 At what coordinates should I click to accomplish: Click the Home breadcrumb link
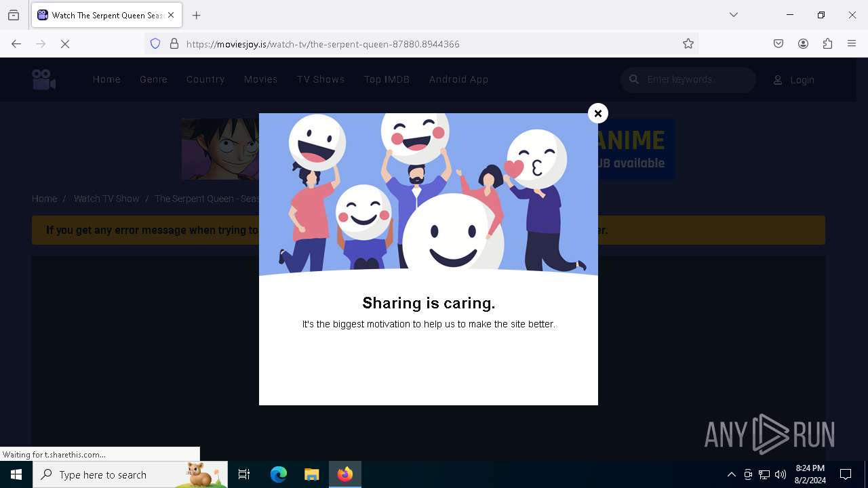click(x=44, y=199)
